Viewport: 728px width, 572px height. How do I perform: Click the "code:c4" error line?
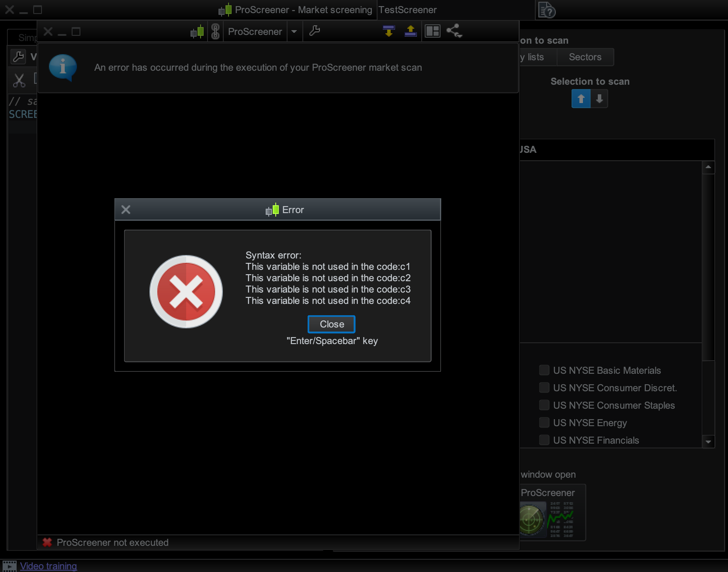tap(328, 300)
